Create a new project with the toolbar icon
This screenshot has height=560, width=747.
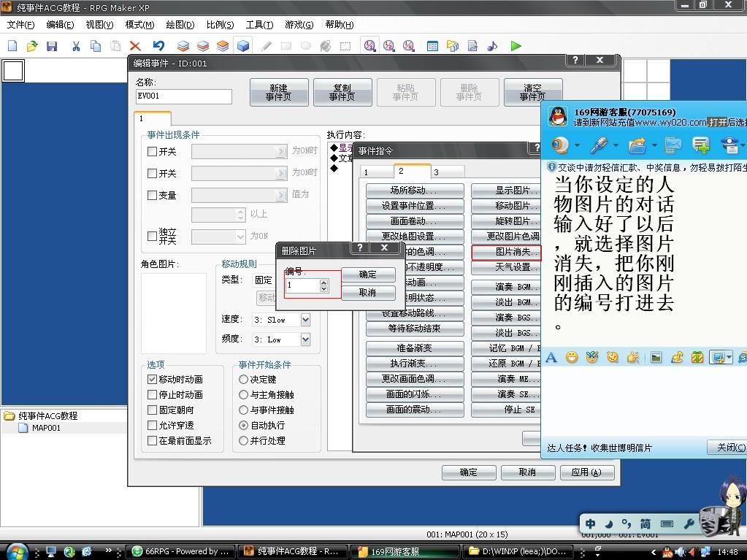point(12,46)
